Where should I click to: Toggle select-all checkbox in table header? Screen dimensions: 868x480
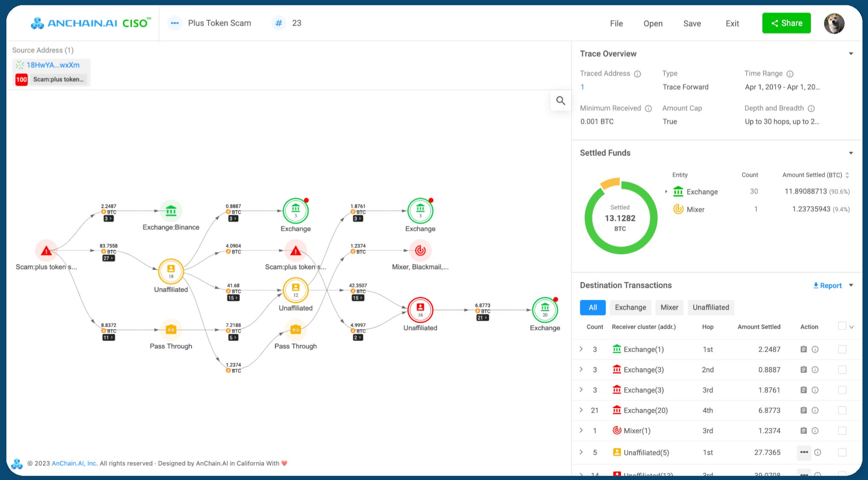tap(842, 326)
